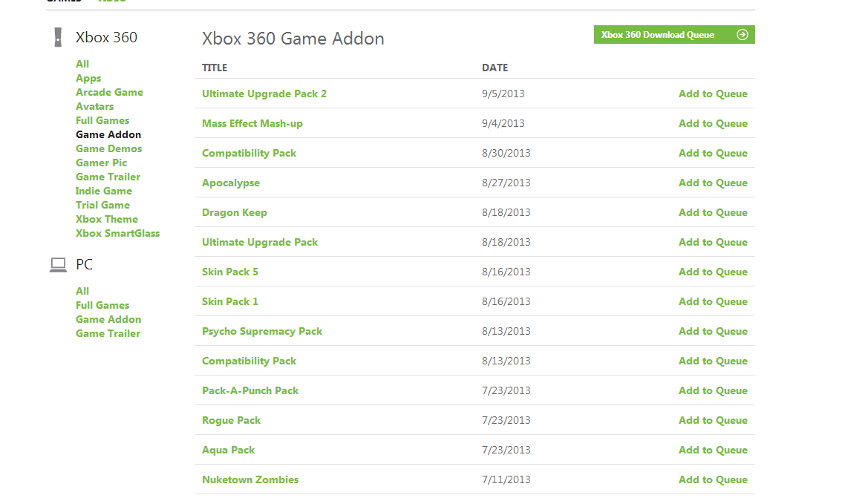
Task: Add Rogue Pack to the queue
Action: click(713, 420)
